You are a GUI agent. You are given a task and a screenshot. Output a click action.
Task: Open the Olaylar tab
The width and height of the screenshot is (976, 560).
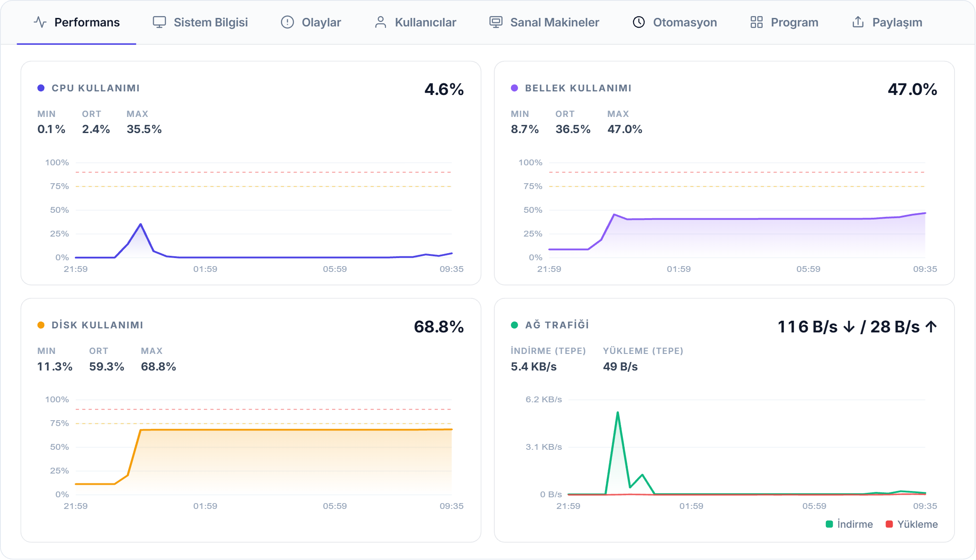(311, 22)
